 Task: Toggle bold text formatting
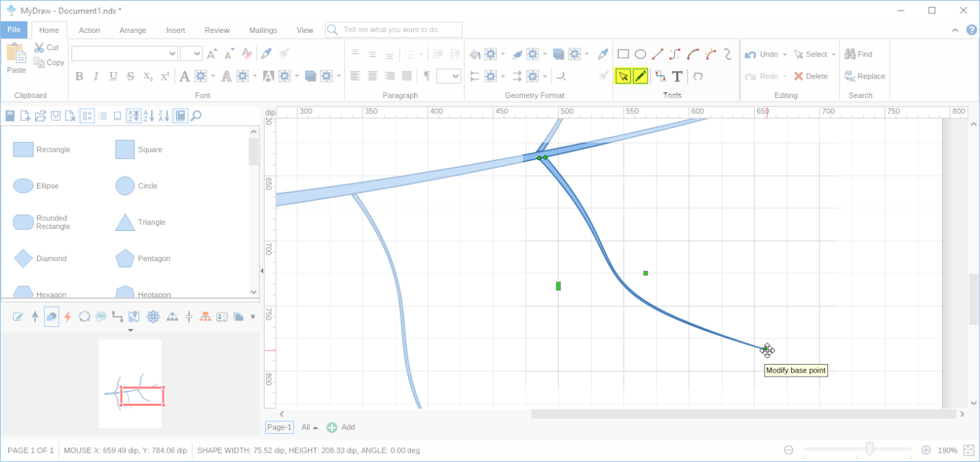click(x=79, y=76)
